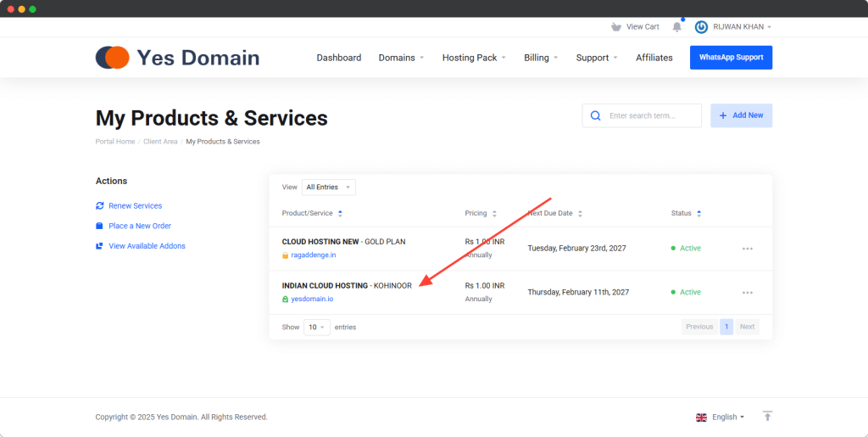Image resolution: width=868 pixels, height=437 pixels.
Task: Check the notifications bell icon
Action: point(677,26)
